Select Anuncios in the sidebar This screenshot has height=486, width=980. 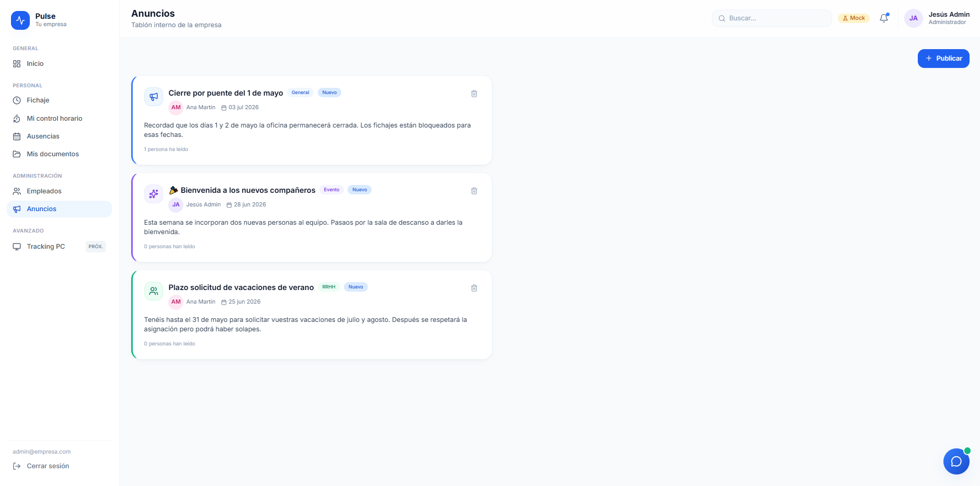coord(59,209)
